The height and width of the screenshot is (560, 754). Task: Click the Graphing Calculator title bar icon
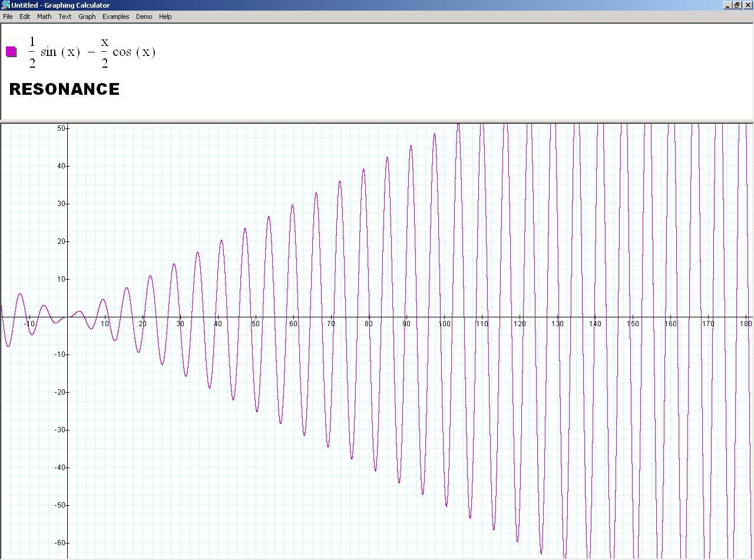6,5
